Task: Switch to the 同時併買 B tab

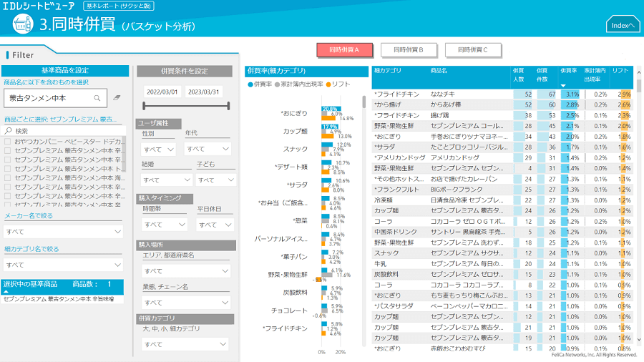Action: point(409,50)
